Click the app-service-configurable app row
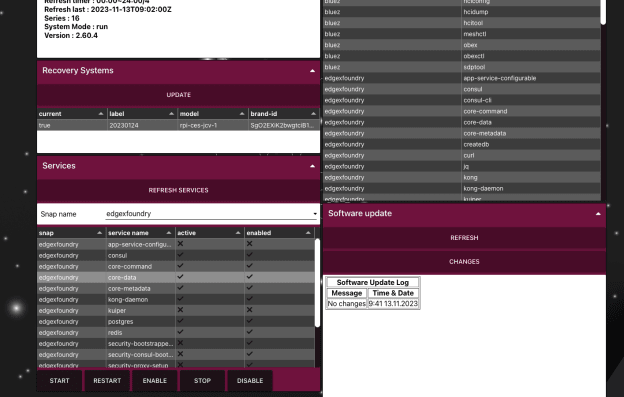 tap(462, 78)
